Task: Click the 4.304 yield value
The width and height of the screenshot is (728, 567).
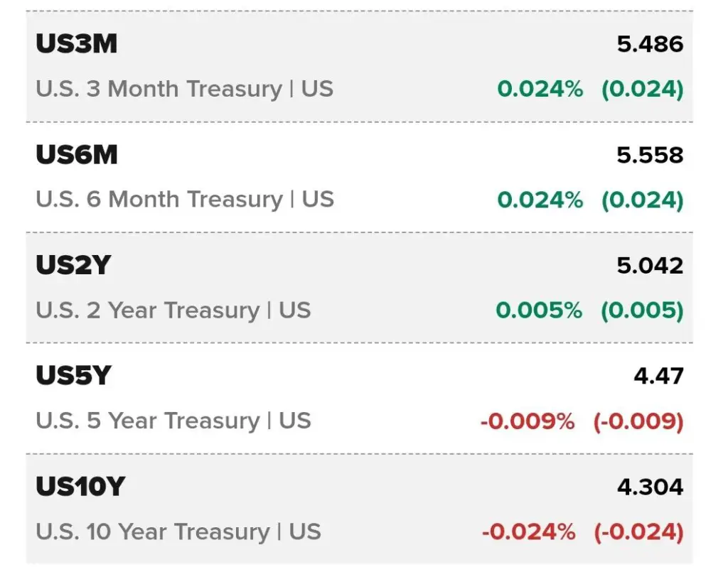Action: coord(650,486)
